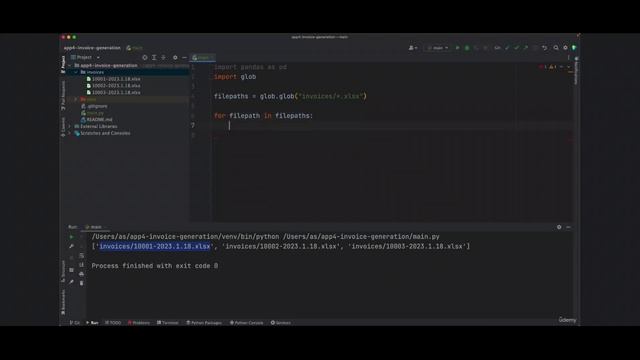Open the Bookmarks vertical side tab
The image size is (640, 360).
[63, 302]
